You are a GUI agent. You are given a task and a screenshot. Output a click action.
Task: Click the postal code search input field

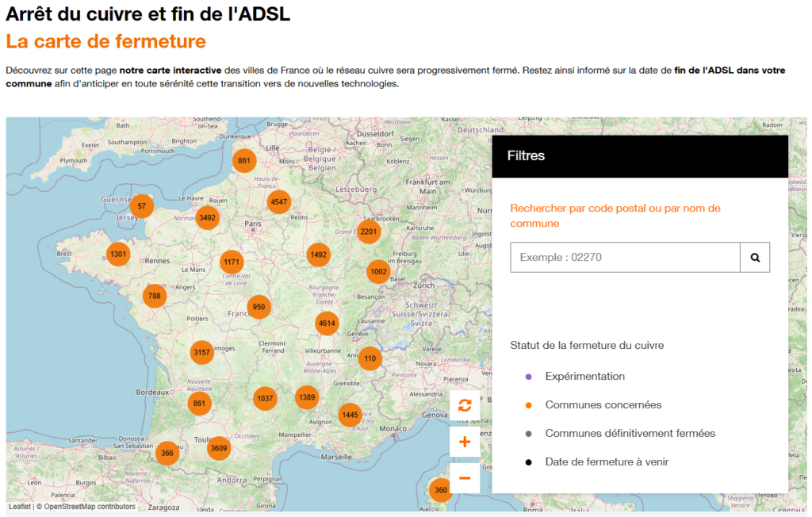(625, 258)
